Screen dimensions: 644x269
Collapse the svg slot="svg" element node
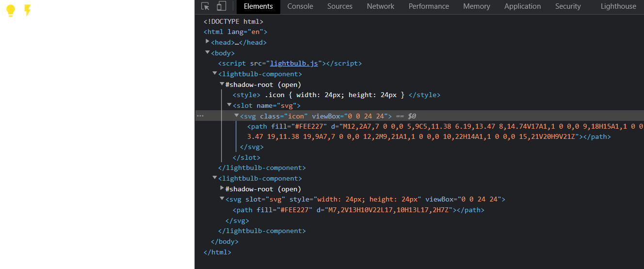222,199
